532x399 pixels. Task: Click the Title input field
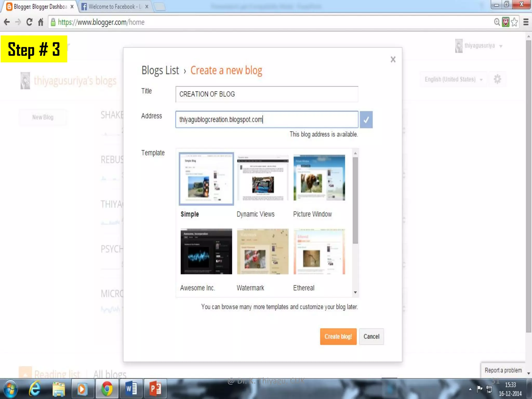267,94
